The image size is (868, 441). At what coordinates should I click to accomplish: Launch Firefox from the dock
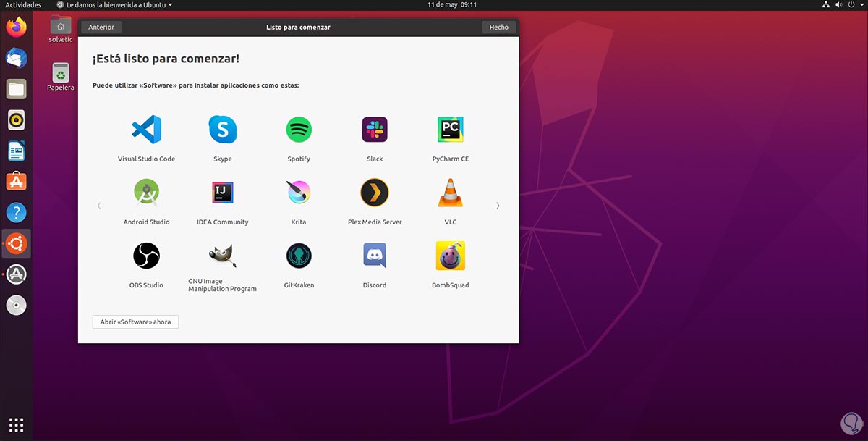16,28
